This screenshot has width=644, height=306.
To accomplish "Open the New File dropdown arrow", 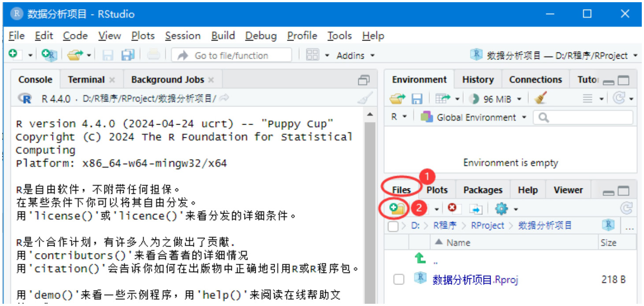I will click(30, 55).
